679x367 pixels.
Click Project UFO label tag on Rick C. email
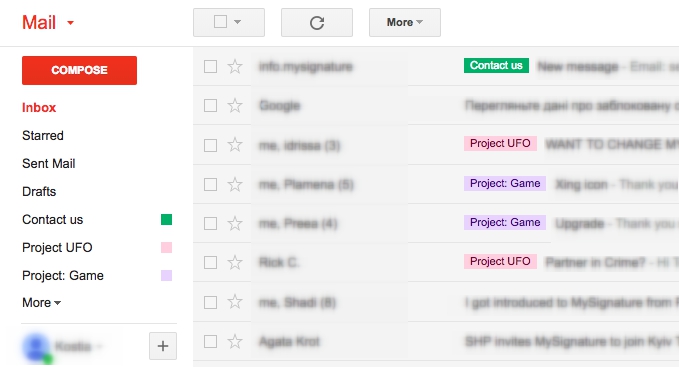pos(500,261)
